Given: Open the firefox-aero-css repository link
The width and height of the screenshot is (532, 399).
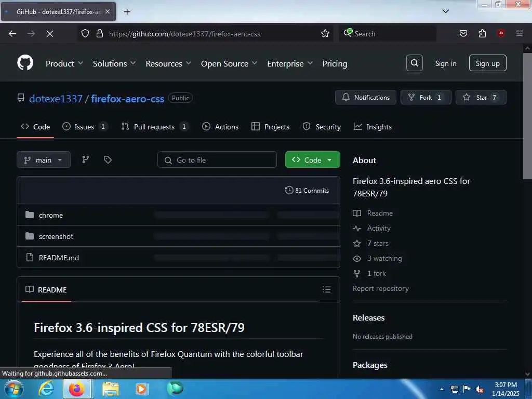Looking at the screenshot, I should (128, 99).
